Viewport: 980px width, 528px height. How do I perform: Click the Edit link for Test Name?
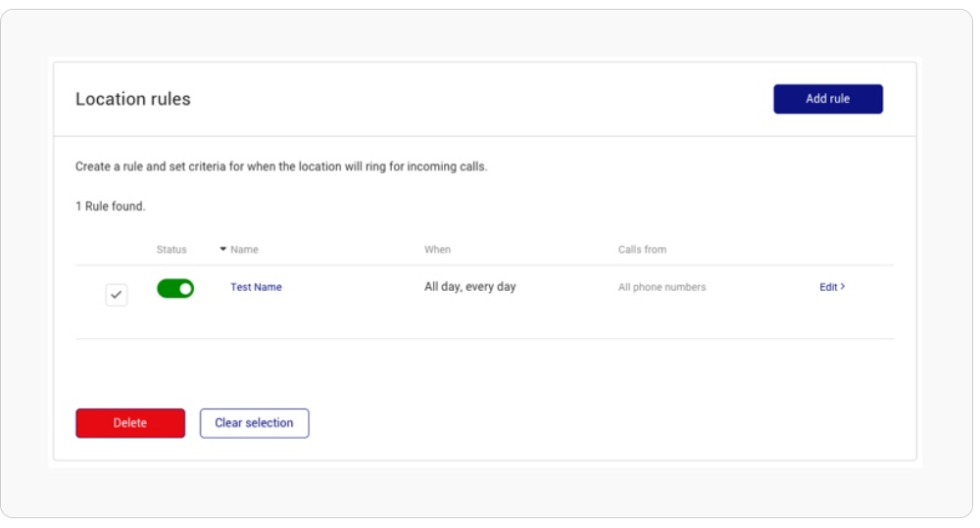click(828, 287)
